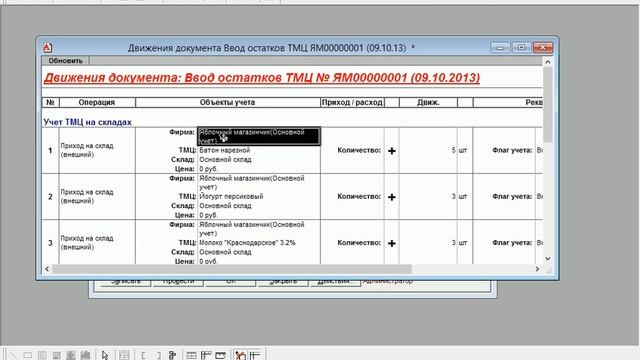
Task: Click the right bracket icon in bottom toolbar
Action: (x=158, y=355)
